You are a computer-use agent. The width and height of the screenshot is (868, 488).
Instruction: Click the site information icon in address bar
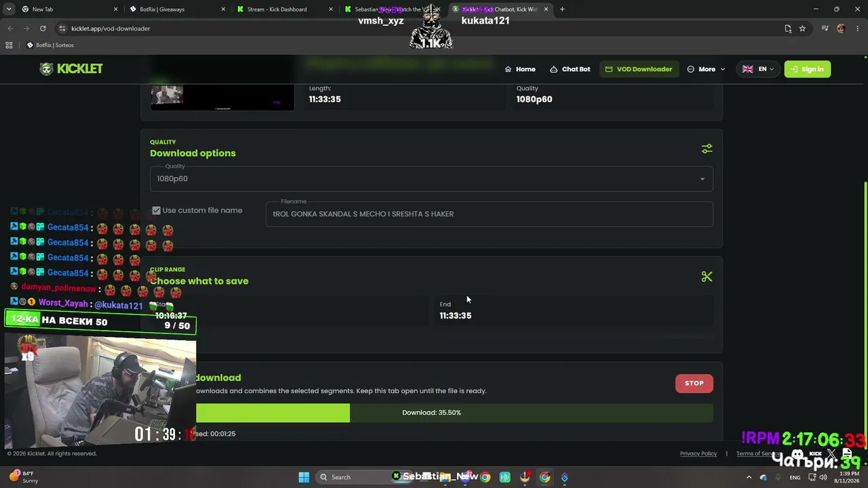(62, 28)
